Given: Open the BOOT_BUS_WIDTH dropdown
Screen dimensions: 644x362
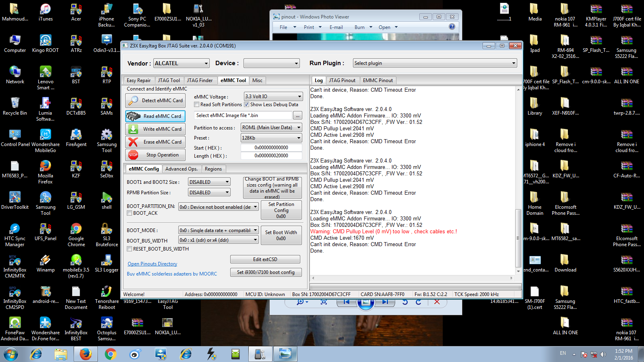Looking at the screenshot, I should click(x=218, y=240).
